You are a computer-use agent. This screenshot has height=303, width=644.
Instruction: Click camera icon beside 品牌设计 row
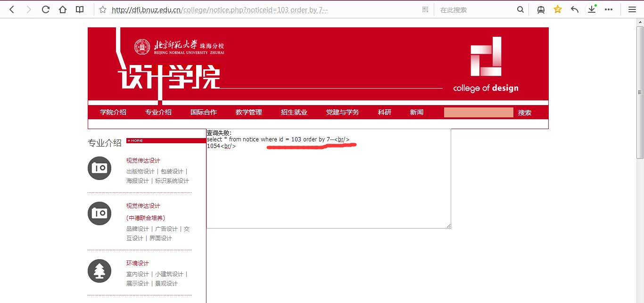pyautogui.click(x=99, y=213)
